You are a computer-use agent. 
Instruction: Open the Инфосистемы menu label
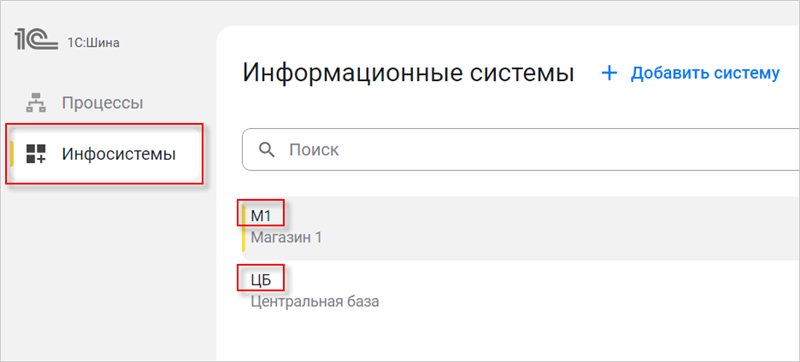coord(119,153)
